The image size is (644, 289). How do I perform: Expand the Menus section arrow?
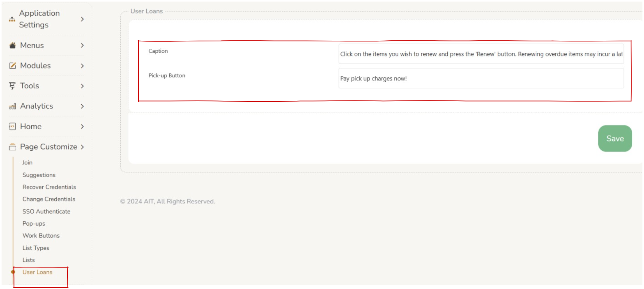(x=82, y=45)
